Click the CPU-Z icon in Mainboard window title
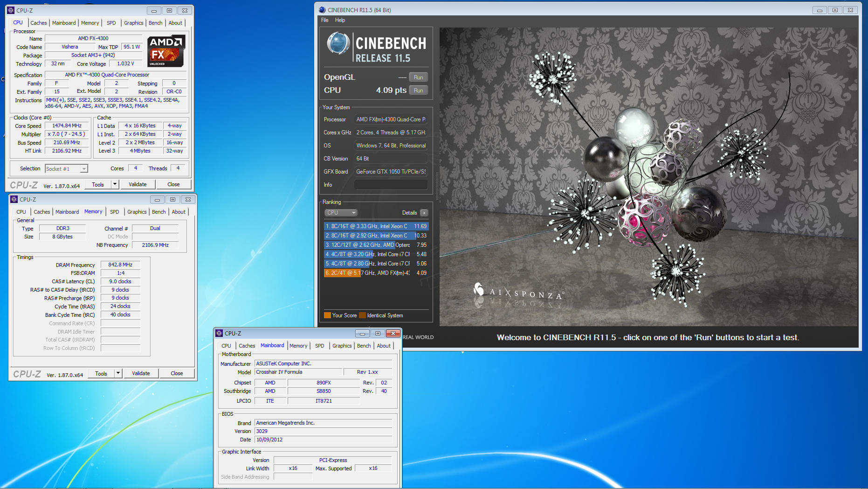The width and height of the screenshot is (868, 489). (220, 333)
